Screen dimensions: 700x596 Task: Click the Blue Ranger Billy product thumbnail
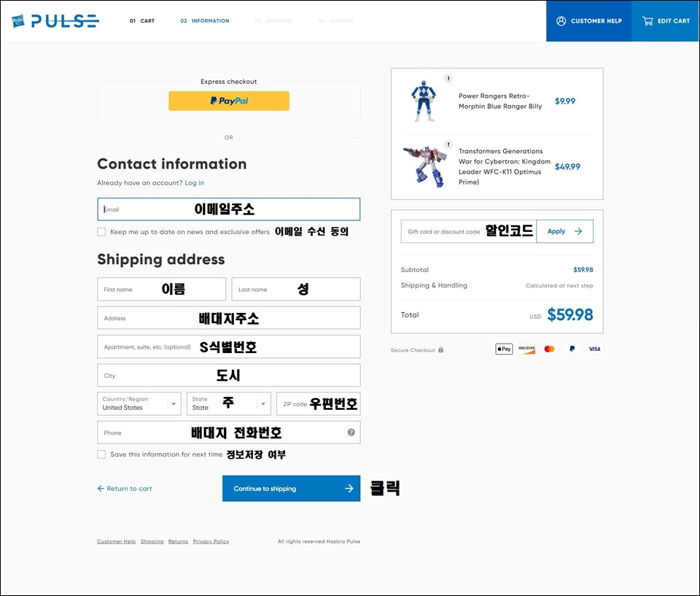[x=423, y=101]
